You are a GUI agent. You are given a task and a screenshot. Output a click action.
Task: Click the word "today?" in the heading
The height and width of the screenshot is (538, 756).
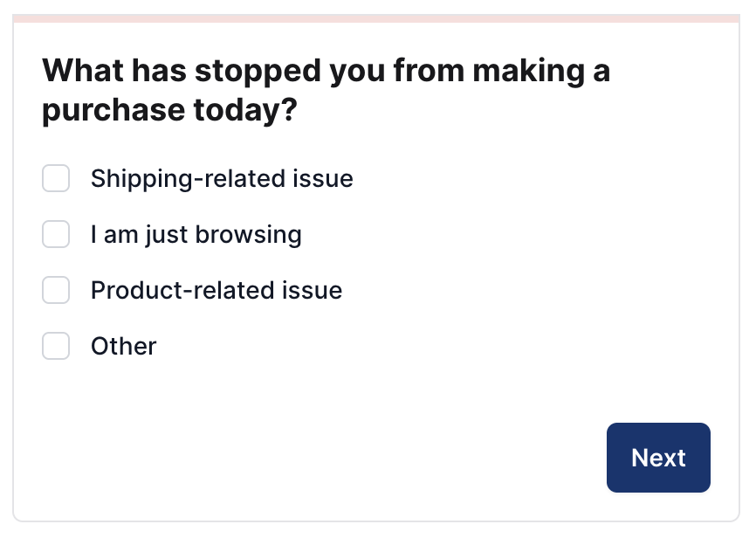pos(245,111)
